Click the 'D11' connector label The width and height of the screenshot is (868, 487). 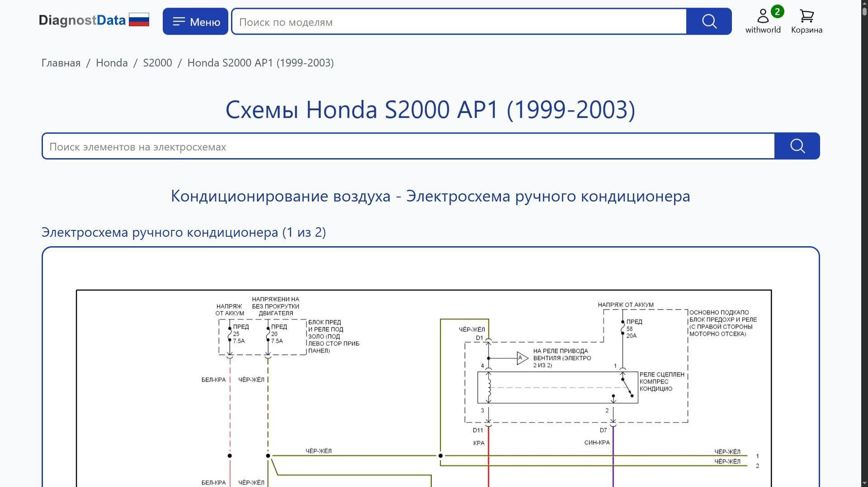(478, 431)
